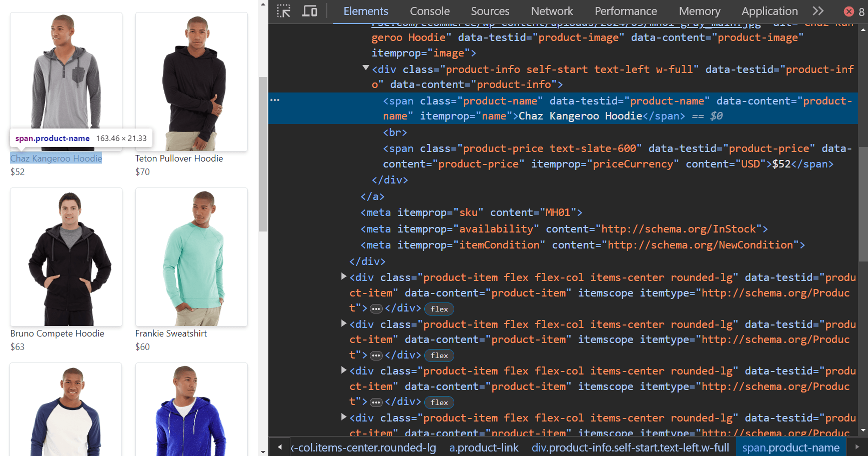Click Elements panel scrollbar down arrow
Image resolution: width=868 pixels, height=456 pixels.
[x=863, y=430]
